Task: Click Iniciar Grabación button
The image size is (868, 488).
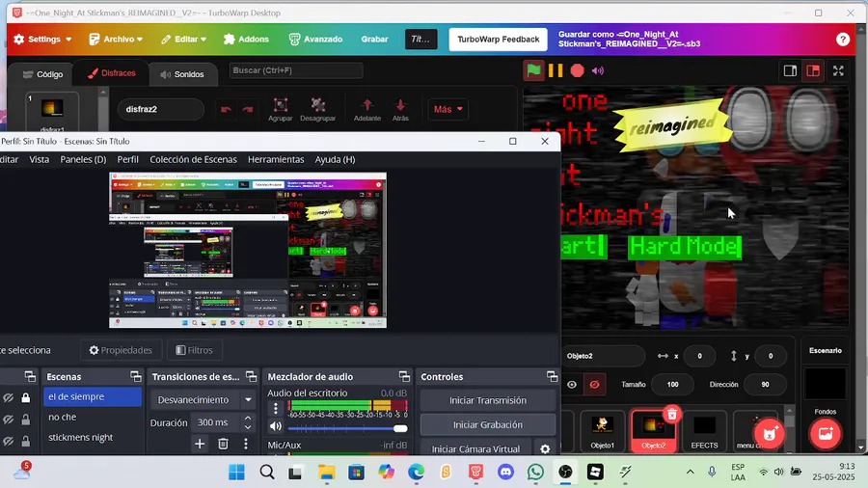Action: [x=488, y=424]
